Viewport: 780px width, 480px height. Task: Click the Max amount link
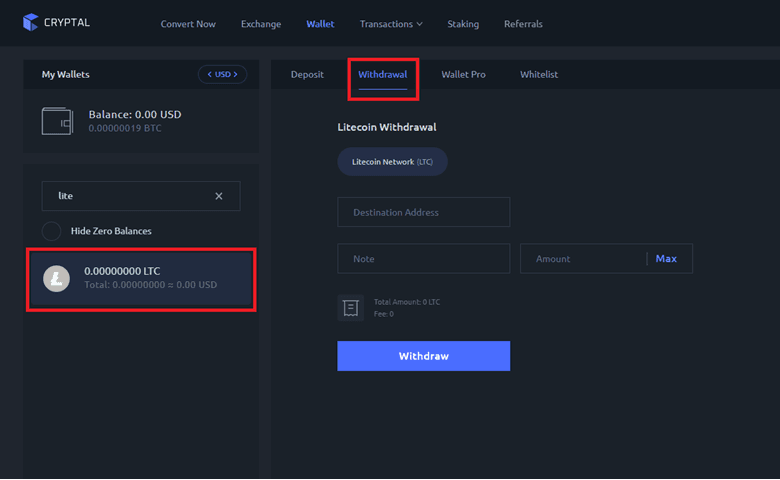coord(666,259)
